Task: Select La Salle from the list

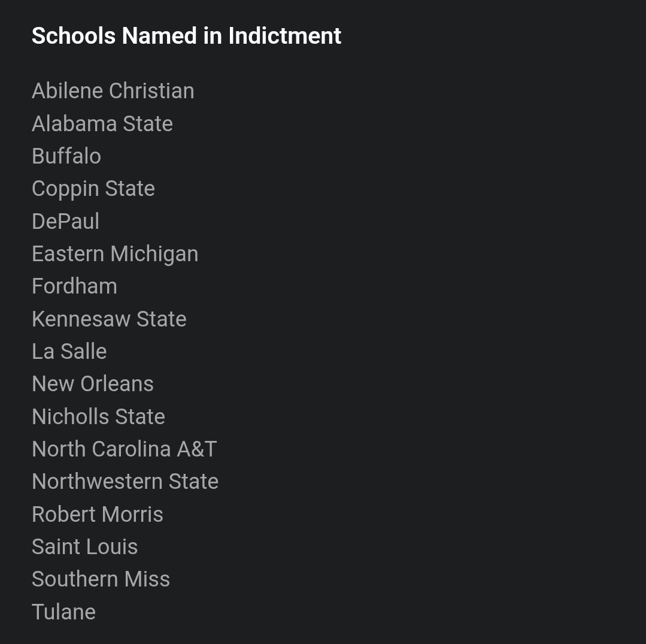Action: point(69,351)
